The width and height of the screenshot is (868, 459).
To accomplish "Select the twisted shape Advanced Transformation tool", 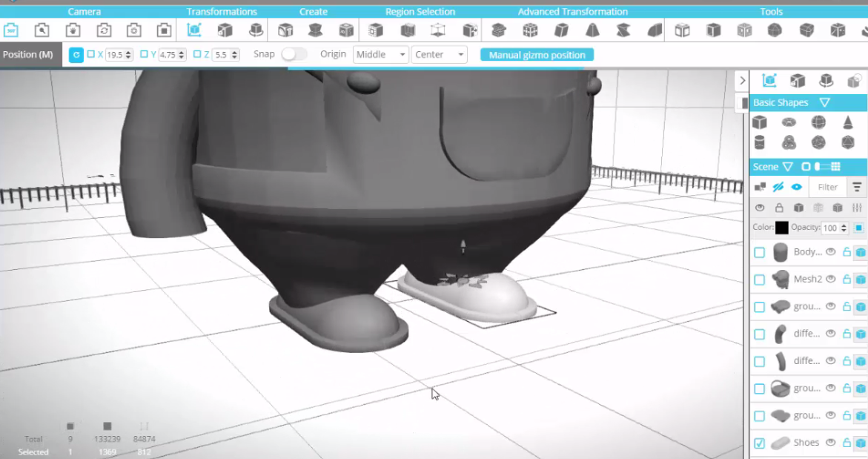I will (x=623, y=30).
